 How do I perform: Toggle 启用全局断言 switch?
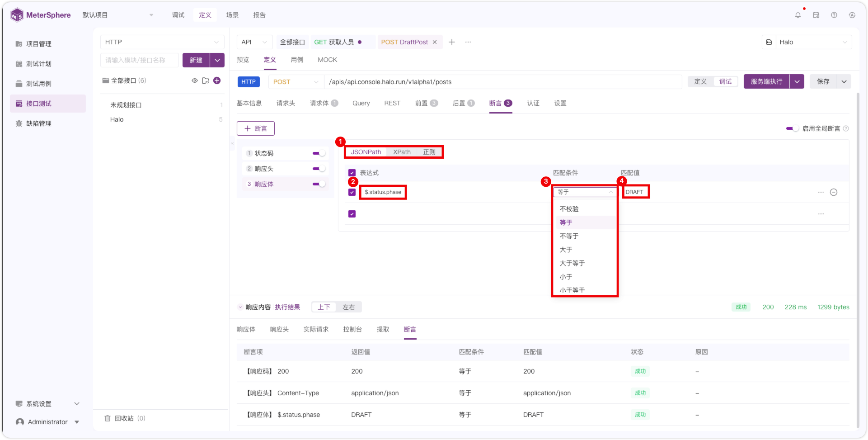[x=793, y=128]
